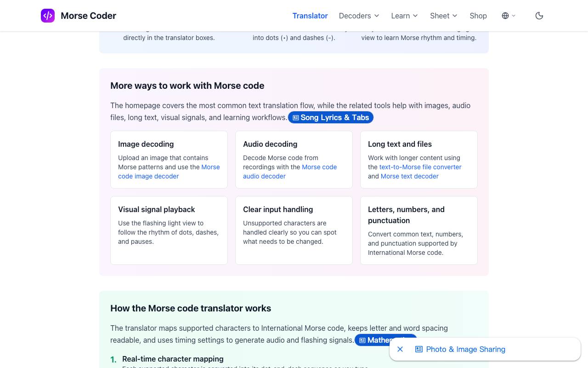Open the Photo & Image Sharing link

tap(460, 349)
